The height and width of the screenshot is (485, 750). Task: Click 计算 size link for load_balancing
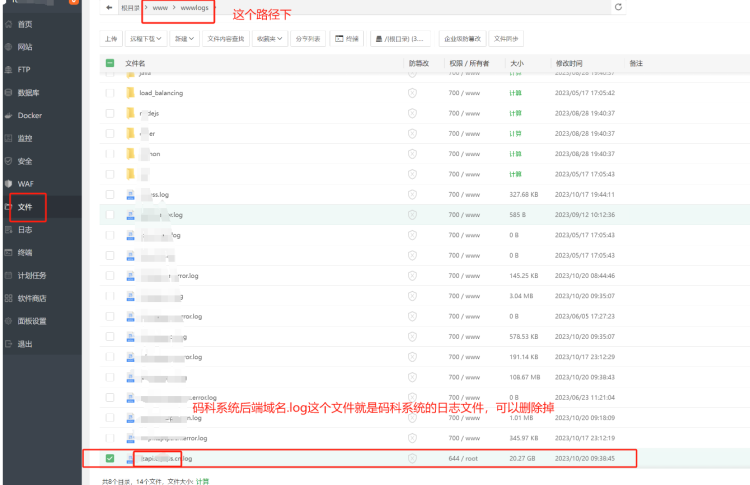click(515, 93)
